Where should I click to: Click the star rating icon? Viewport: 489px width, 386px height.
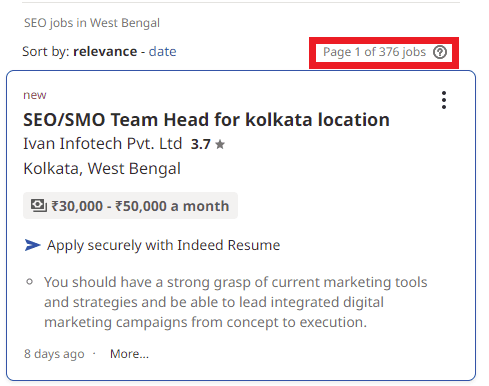[220, 144]
